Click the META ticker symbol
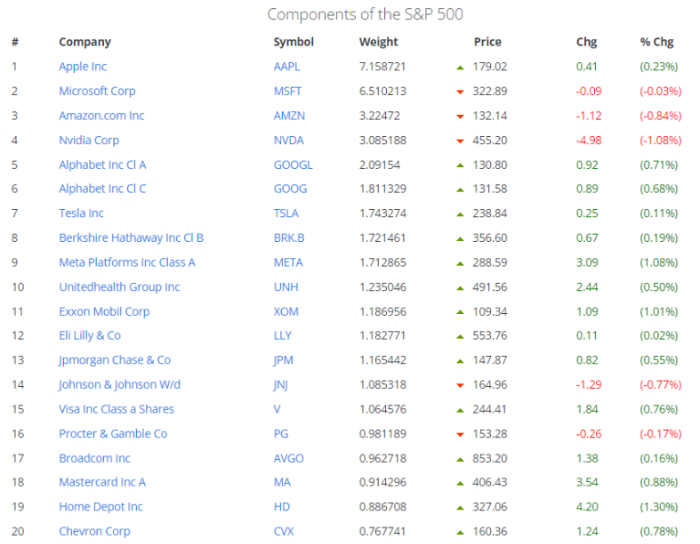The height and width of the screenshot is (544, 700). (288, 262)
